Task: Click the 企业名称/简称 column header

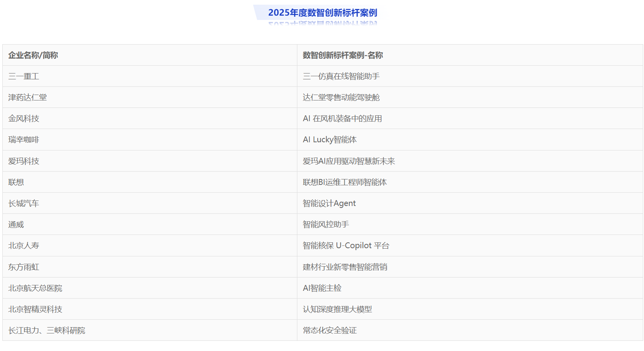Action: click(33, 56)
